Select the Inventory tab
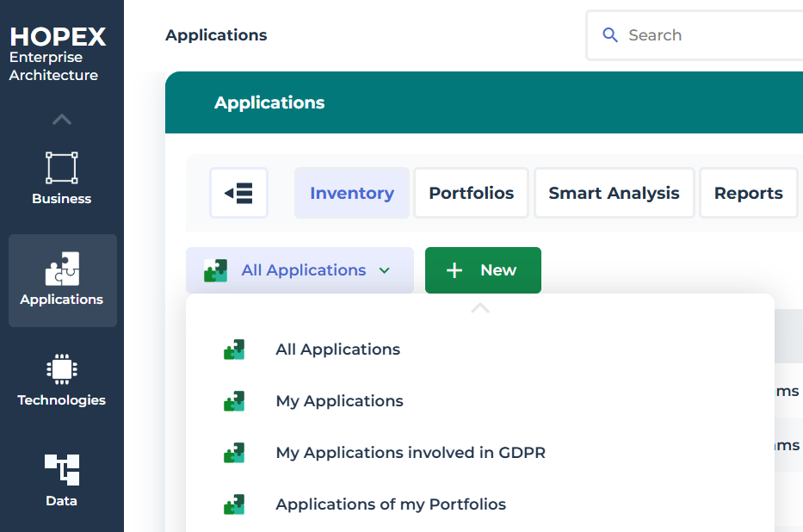The height and width of the screenshot is (532, 803). pyautogui.click(x=351, y=193)
